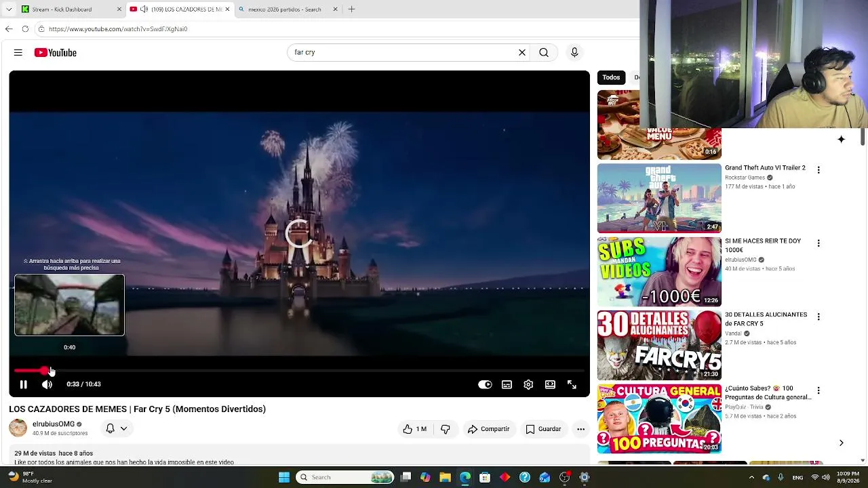Toggle subtitles in the video player
This screenshot has width=868, height=488.
click(507, 384)
